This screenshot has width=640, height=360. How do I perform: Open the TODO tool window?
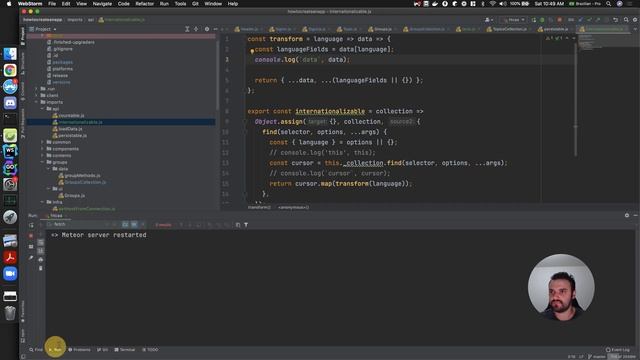pos(150,350)
